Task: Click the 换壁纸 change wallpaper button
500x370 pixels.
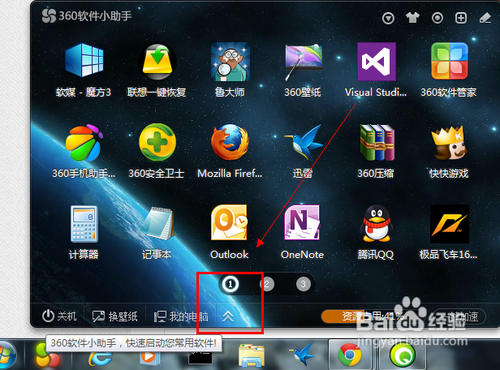Action: tap(115, 316)
